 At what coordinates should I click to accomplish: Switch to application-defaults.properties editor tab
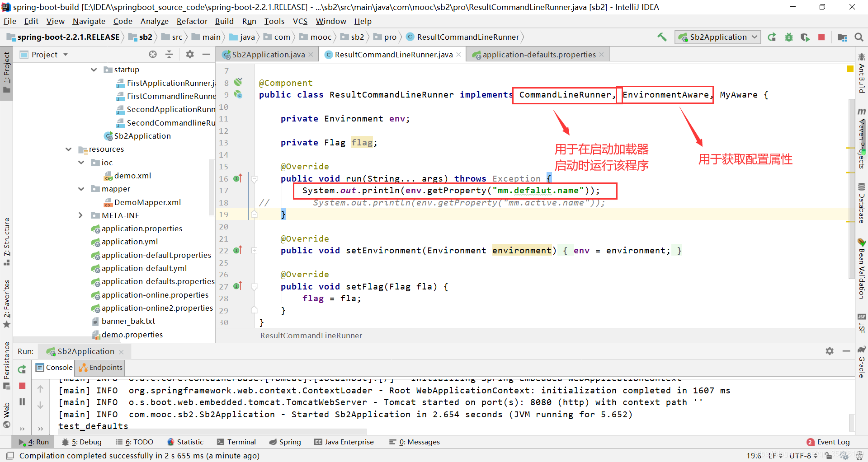[x=538, y=54]
